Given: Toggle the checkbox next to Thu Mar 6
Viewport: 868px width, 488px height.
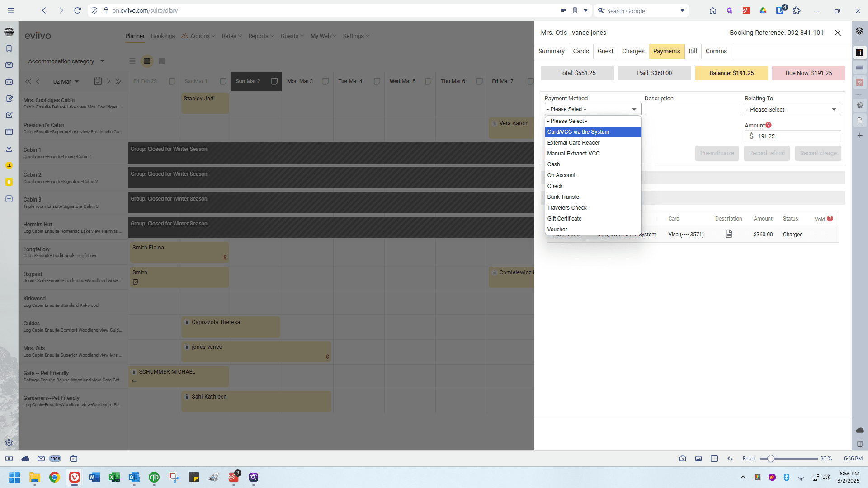Looking at the screenshot, I should [x=479, y=81].
